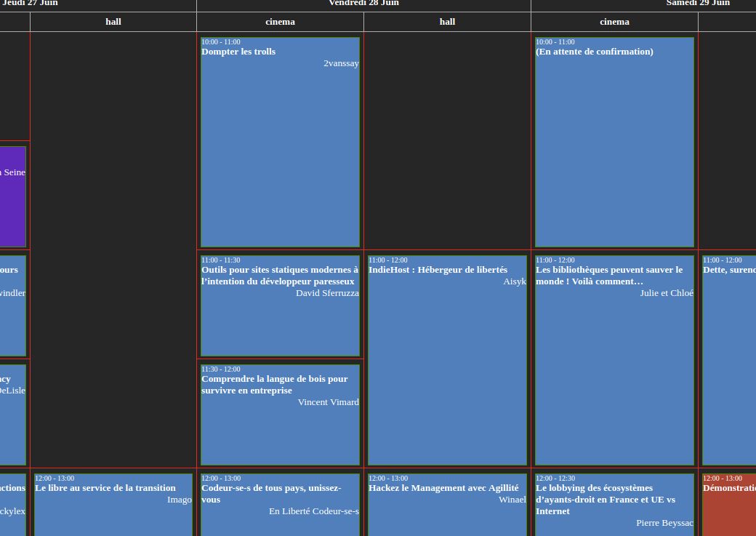Click speaker name 'Vincent Vimard'

click(x=328, y=402)
